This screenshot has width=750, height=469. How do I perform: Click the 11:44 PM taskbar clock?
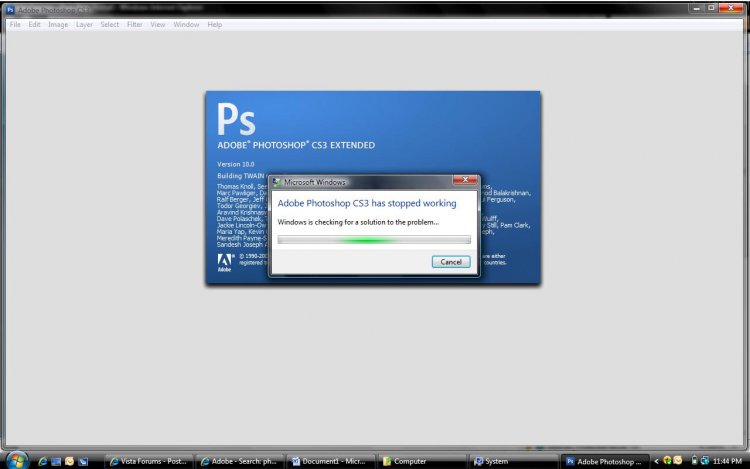point(727,461)
